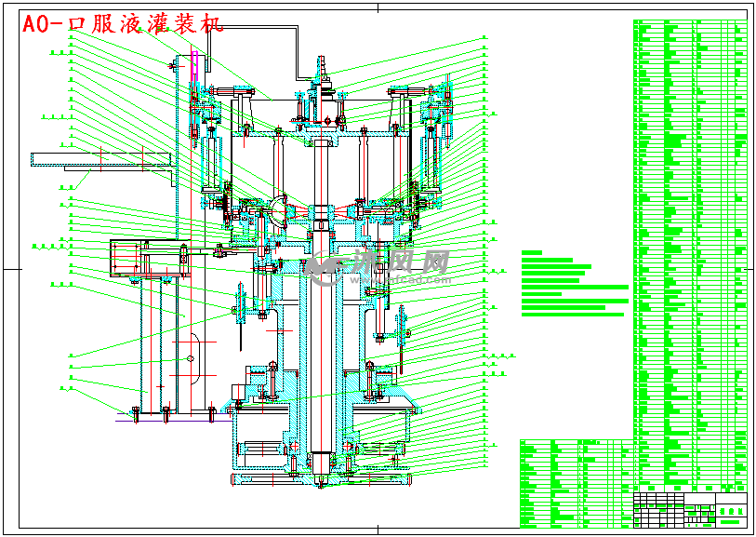Click the green technical notes text block
The image size is (756, 537).
(x=572, y=284)
